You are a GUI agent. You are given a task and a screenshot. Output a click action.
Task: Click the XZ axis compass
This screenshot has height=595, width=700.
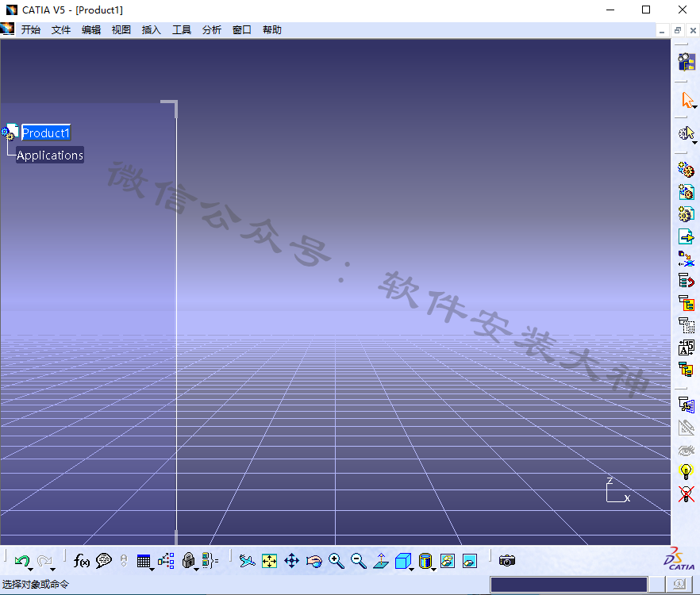point(617,490)
